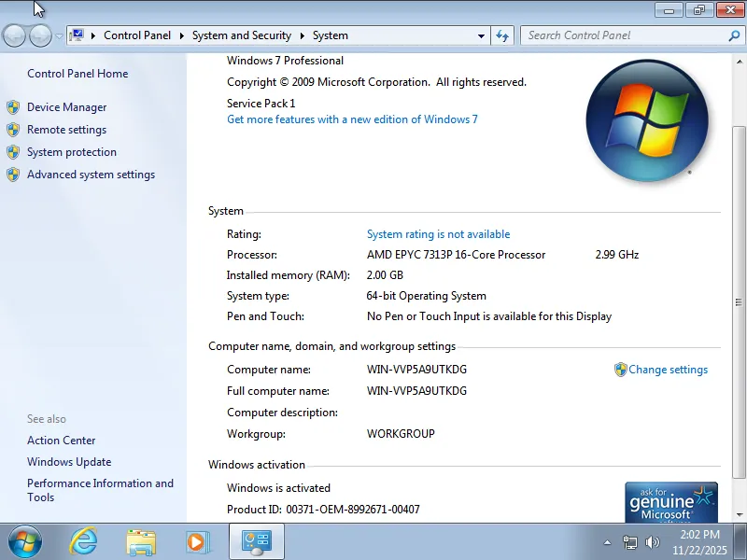Open Remote settings link
Image resolution: width=747 pixels, height=560 pixels.
[x=66, y=130]
